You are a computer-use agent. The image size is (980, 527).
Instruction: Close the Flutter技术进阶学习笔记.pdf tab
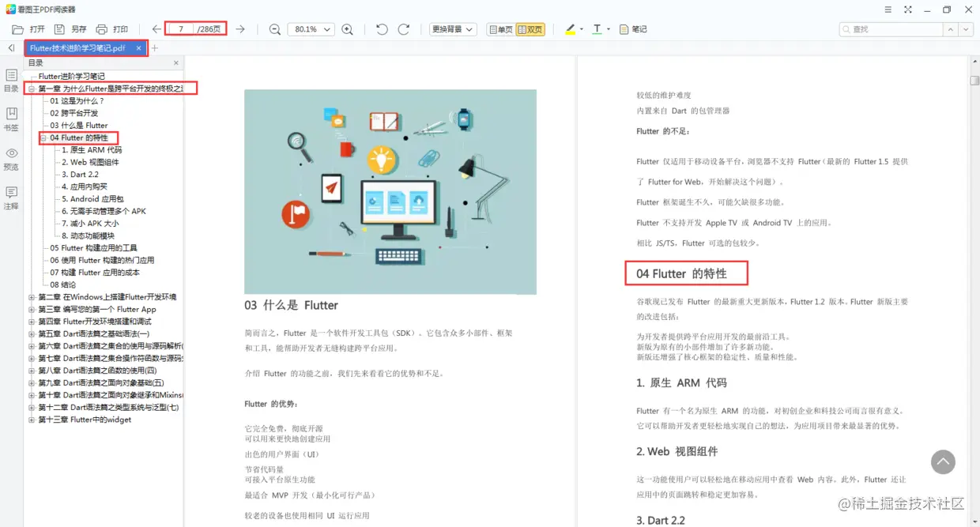coord(139,48)
